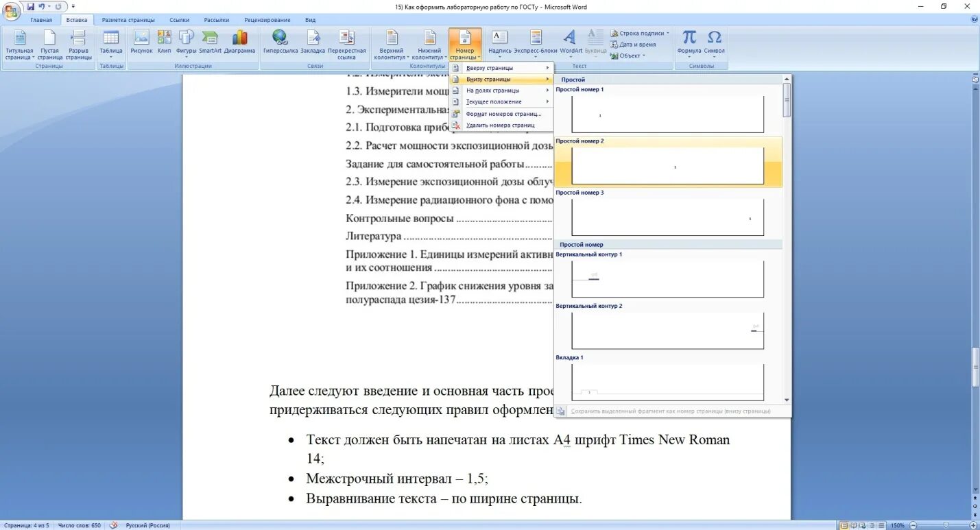Select the Простой номер 2 thumbnail

[667, 165]
